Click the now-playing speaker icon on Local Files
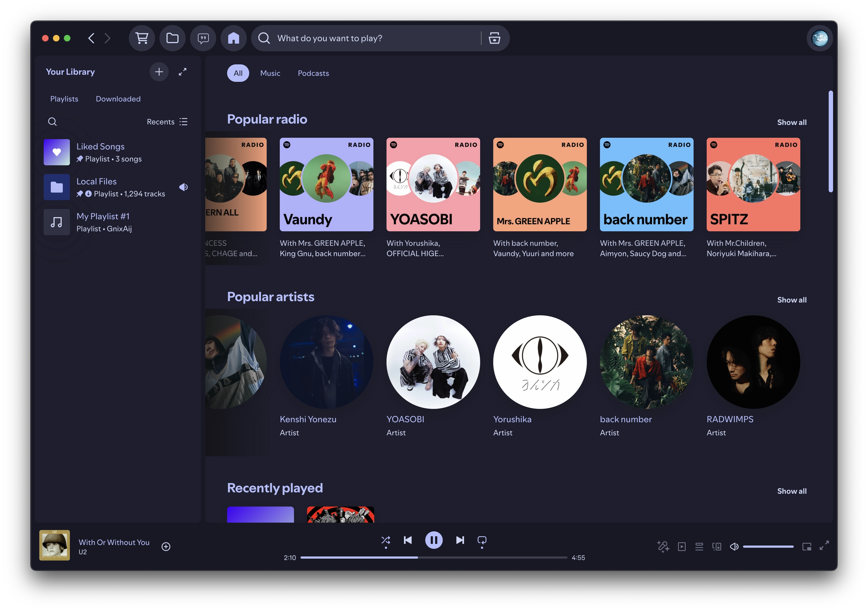868x611 pixels. pos(184,187)
